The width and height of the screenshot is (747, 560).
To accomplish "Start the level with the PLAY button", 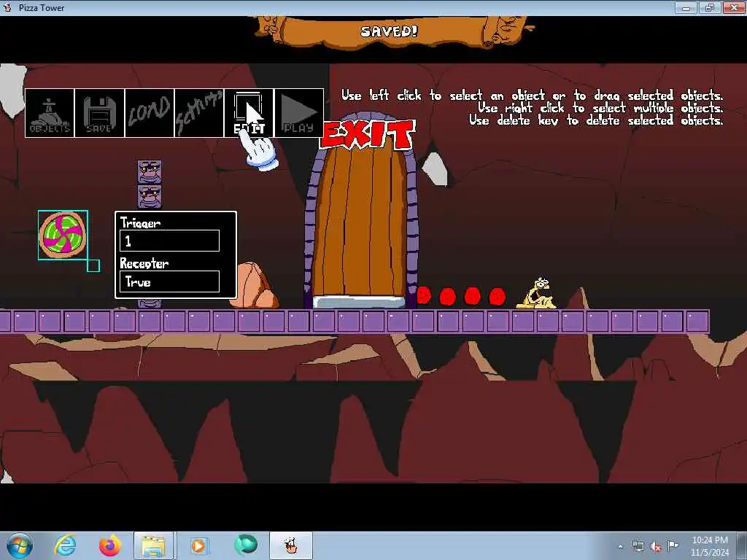I will pyautogui.click(x=299, y=113).
